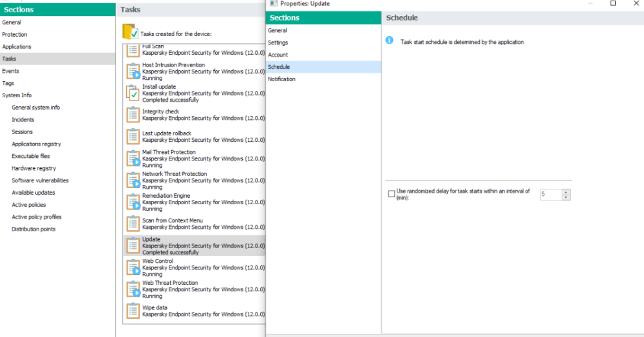
Task: Click the Scan from Context Menu task icon
Action: point(133,224)
